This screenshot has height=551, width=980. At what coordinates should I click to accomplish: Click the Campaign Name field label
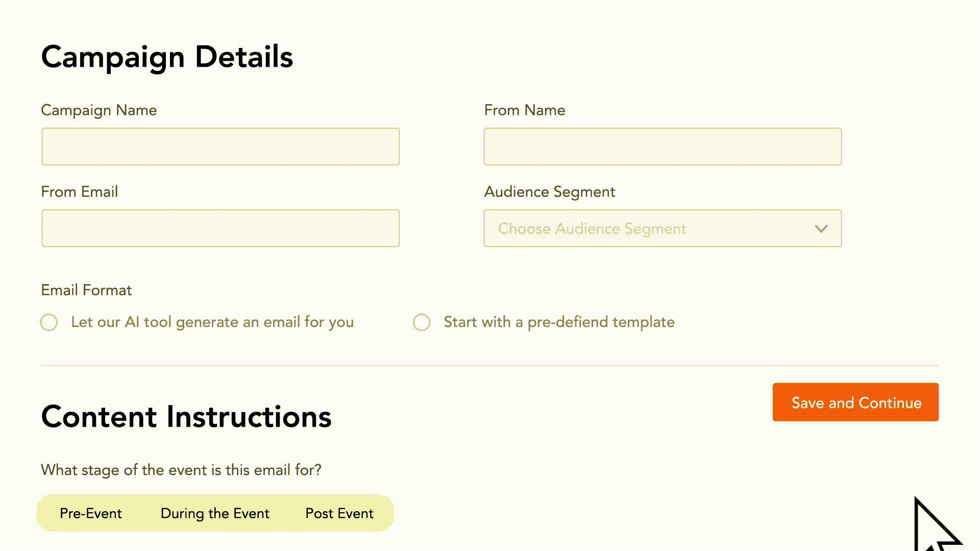click(99, 110)
